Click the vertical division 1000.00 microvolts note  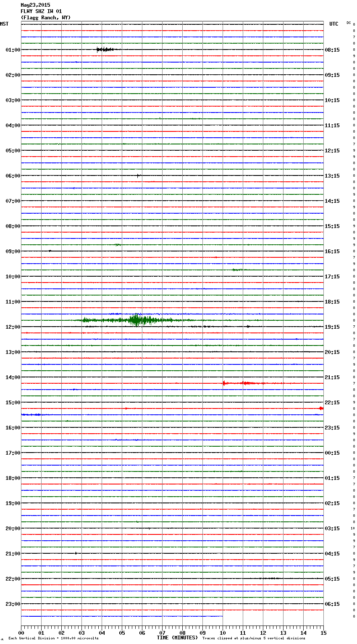pos(53,639)
